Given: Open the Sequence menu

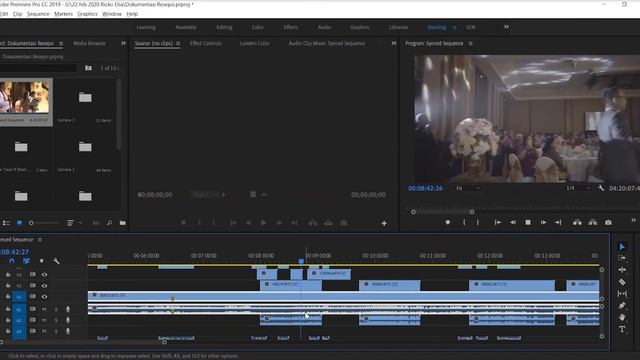Looking at the screenshot, I should [38, 14].
